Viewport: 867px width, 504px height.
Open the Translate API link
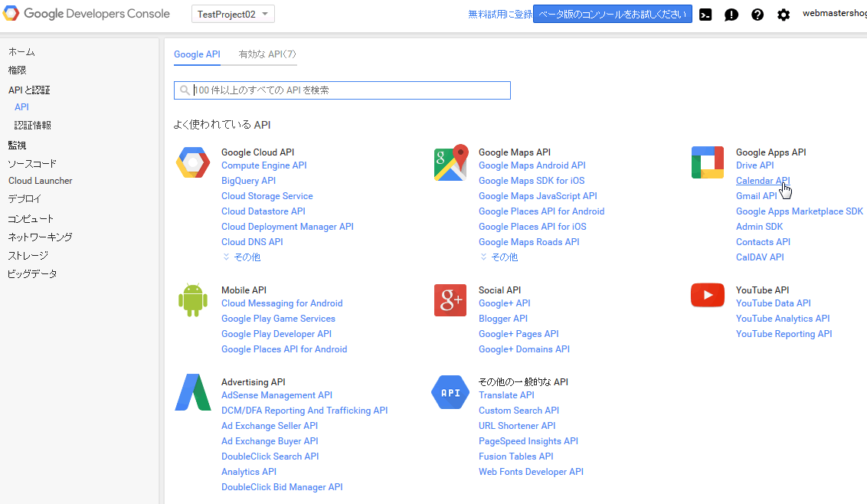pos(506,395)
